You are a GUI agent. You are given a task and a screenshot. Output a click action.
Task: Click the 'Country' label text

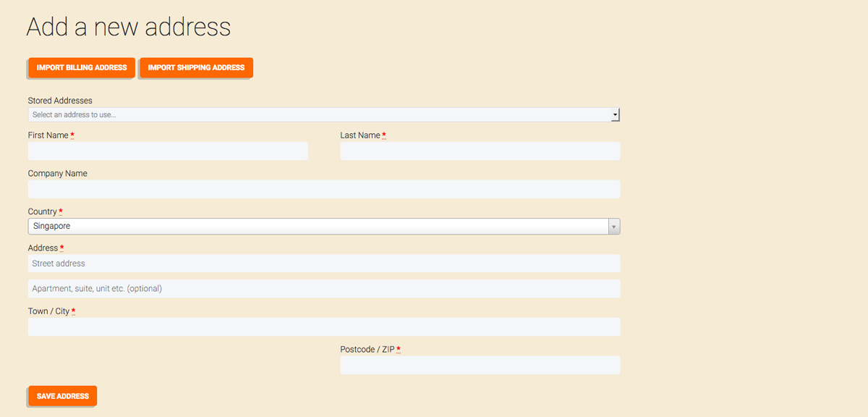click(x=43, y=211)
